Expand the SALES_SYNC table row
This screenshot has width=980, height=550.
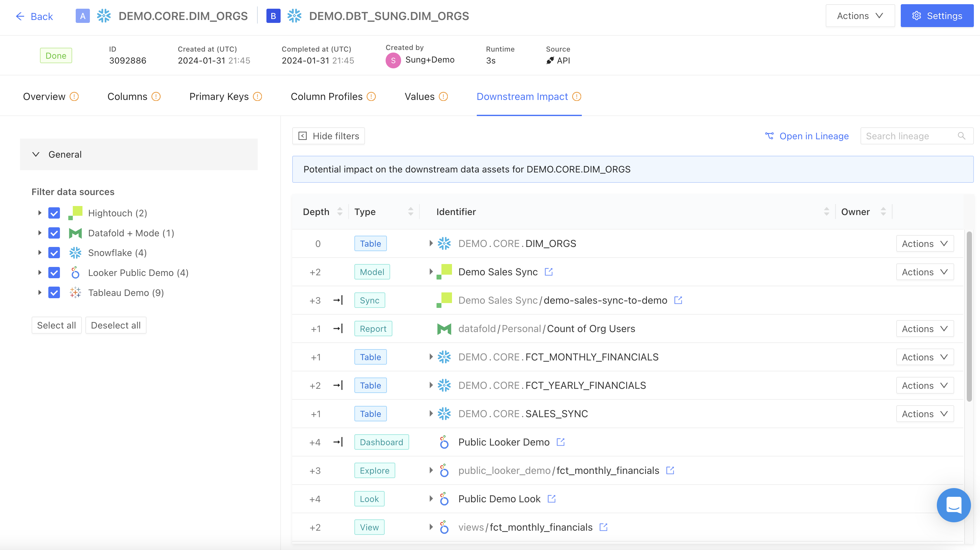[x=431, y=413]
